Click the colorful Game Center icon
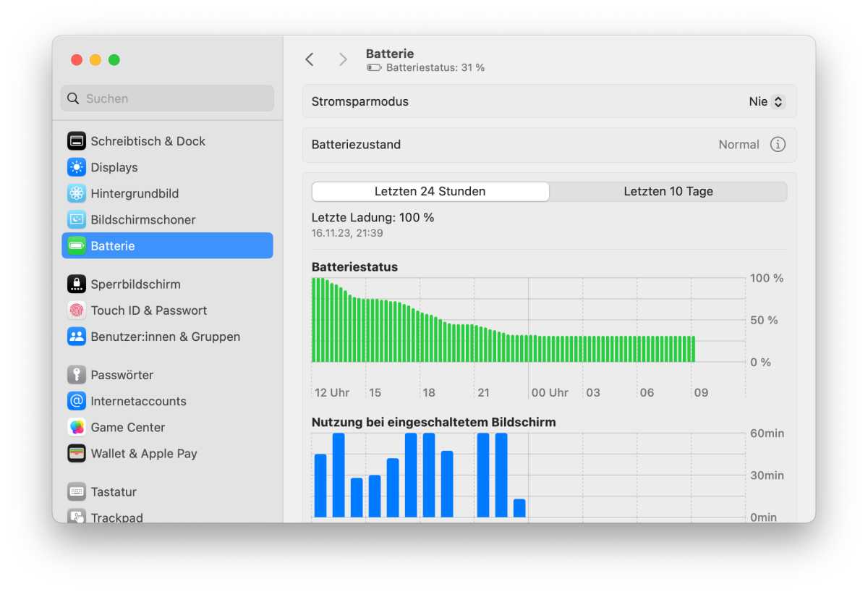This screenshot has height=592, width=868. (x=77, y=427)
